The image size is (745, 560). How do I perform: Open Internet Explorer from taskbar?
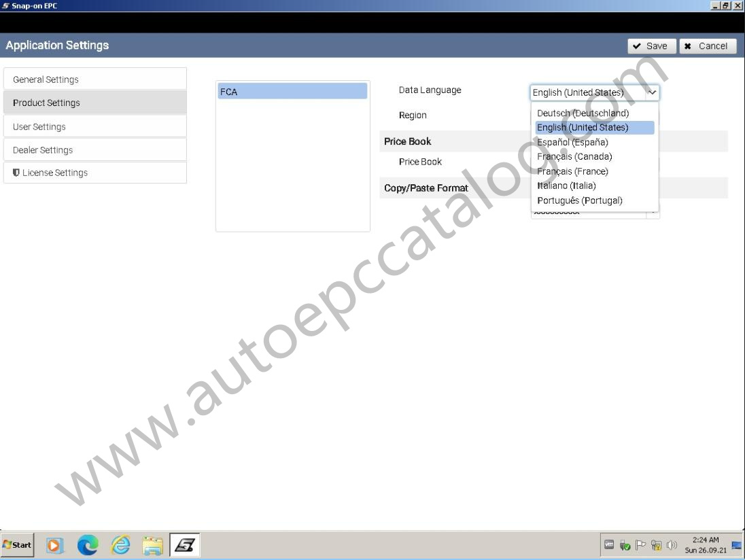[x=120, y=545]
